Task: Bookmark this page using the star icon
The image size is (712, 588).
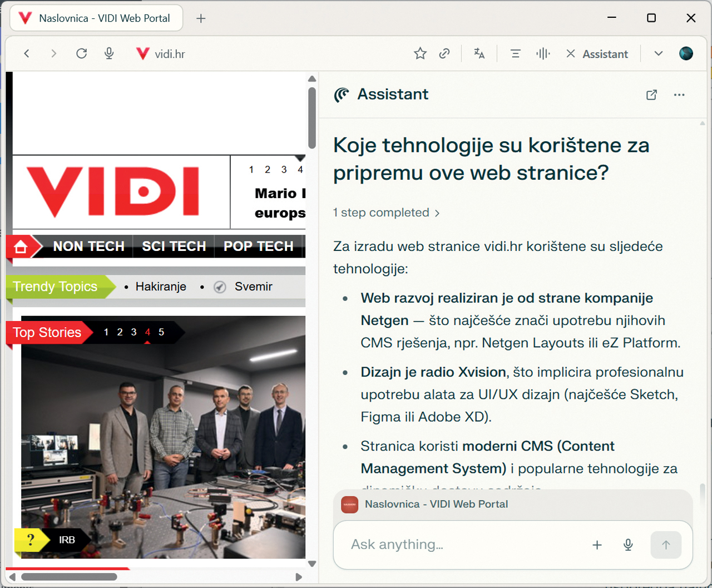Action: click(420, 53)
